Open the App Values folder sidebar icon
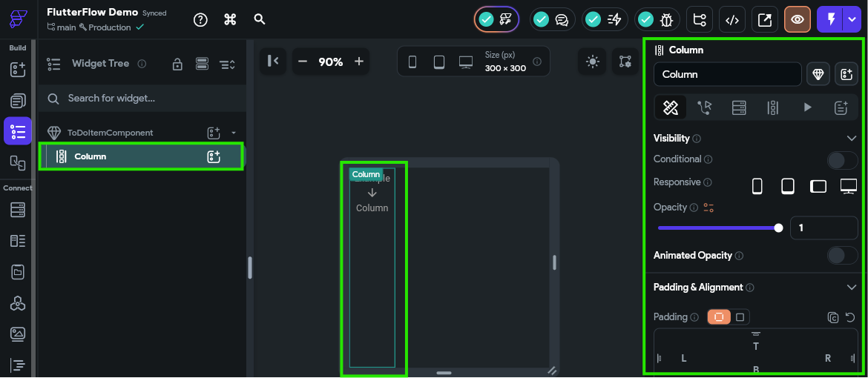This screenshot has width=868, height=378. [18, 272]
